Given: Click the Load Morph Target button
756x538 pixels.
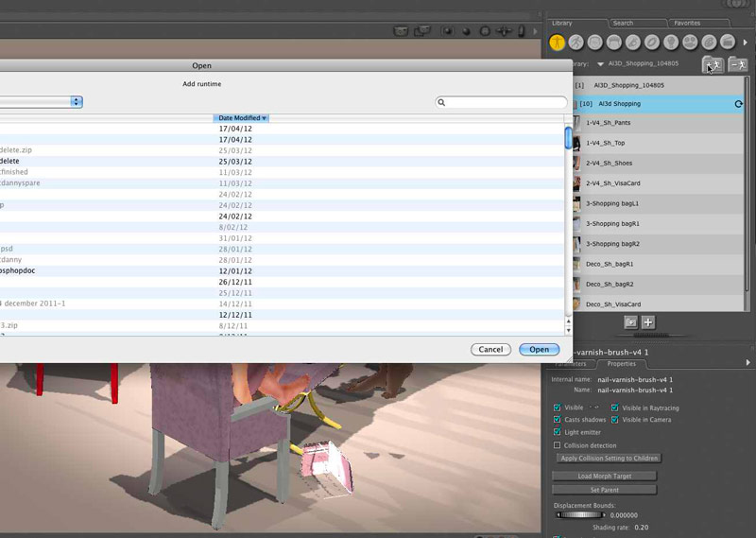Looking at the screenshot, I should click(x=604, y=476).
